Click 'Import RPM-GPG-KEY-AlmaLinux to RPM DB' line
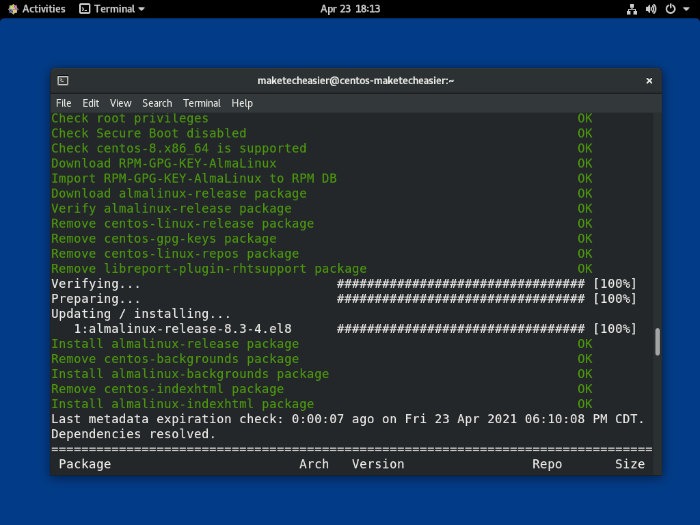 click(194, 179)
